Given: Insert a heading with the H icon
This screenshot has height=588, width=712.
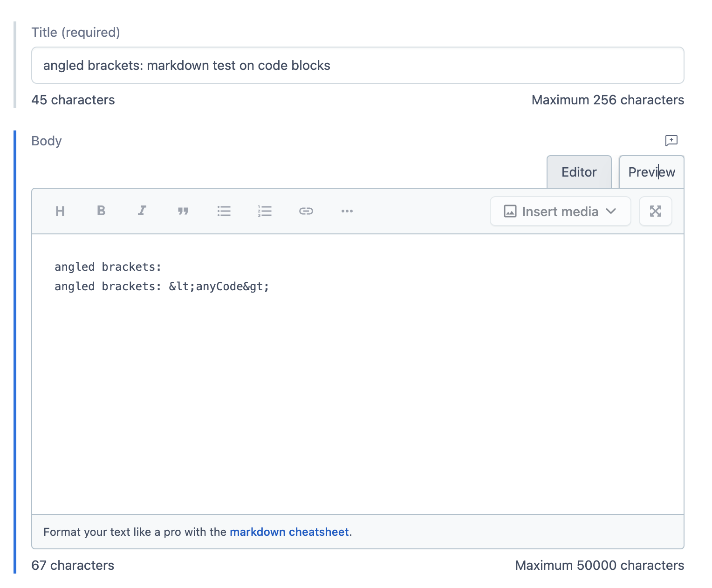Looking at the screenshot, I should coord(60,211).
